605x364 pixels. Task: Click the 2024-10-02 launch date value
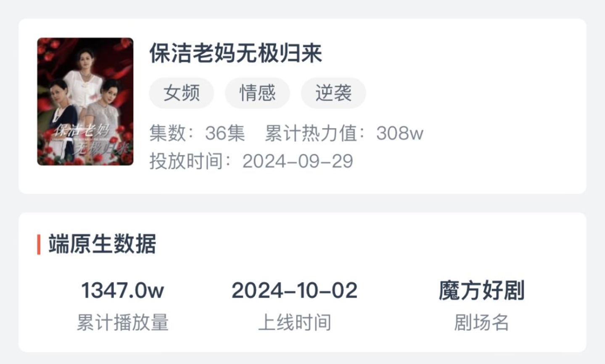point(294,290)
